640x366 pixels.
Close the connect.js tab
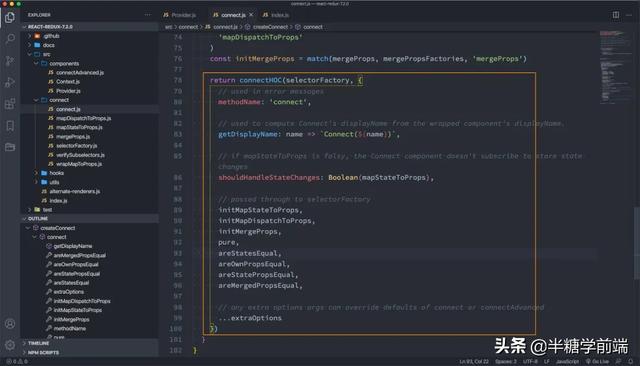(251, 15)
